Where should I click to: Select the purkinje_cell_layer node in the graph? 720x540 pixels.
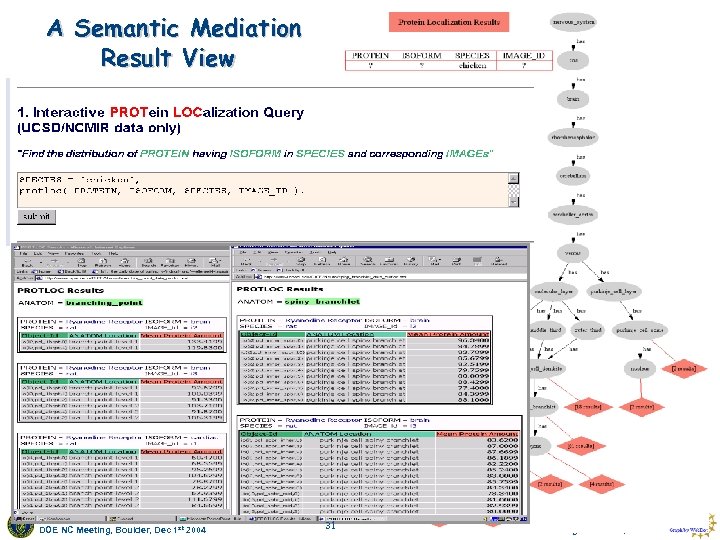pos(613,292)
